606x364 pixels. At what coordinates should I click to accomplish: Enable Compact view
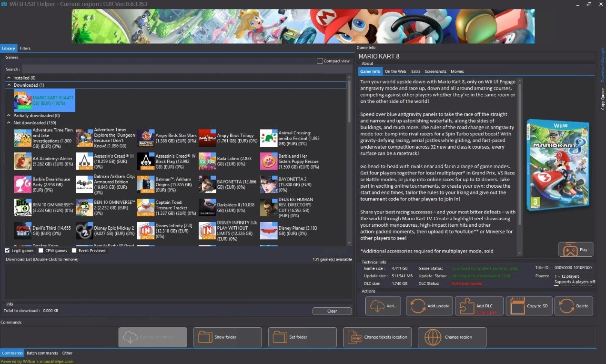[x=319, y=61]
